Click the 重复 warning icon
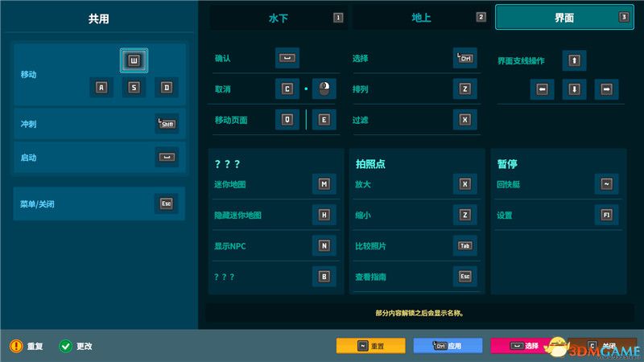Viewport: 644px width, 362px height. tap(16, 346)
